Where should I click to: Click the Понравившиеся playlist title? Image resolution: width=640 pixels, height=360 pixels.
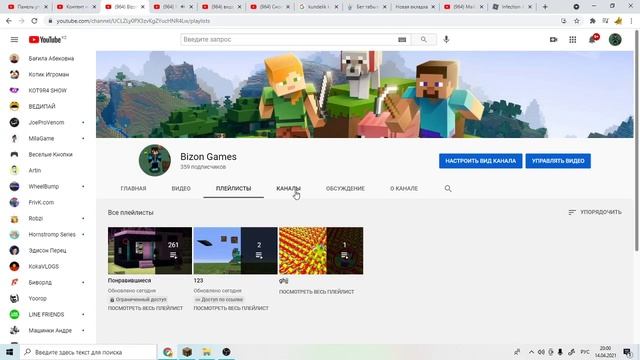click(x=129, y=281)
